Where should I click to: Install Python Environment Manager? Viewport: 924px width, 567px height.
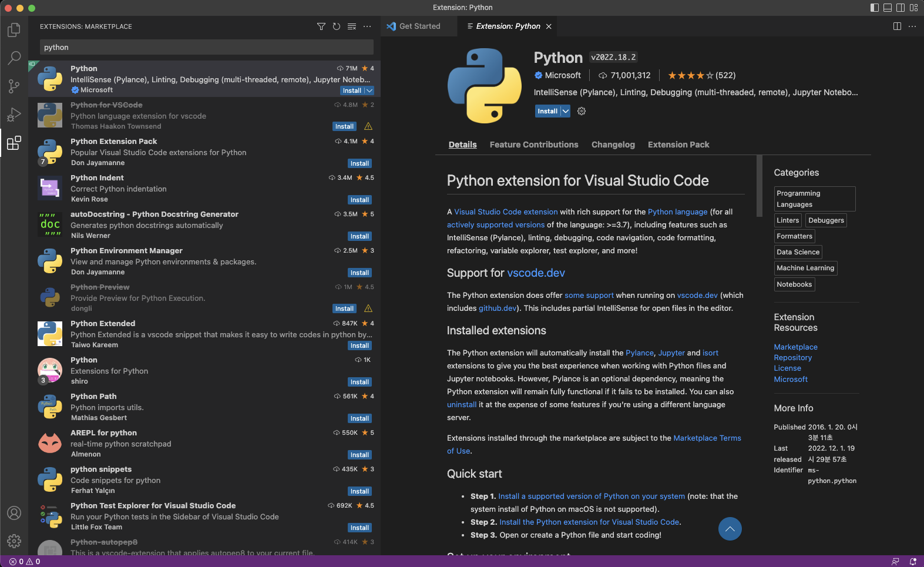(359, 273)
